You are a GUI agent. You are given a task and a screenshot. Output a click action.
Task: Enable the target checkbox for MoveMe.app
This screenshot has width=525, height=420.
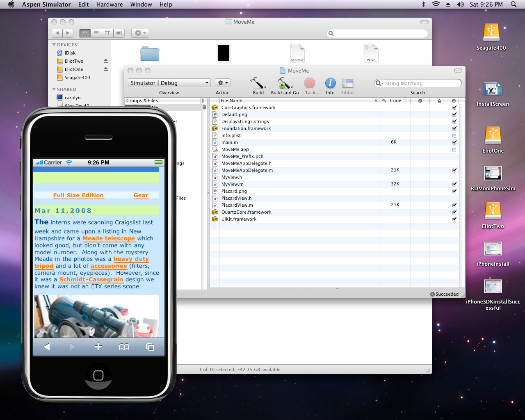[454, 149]
